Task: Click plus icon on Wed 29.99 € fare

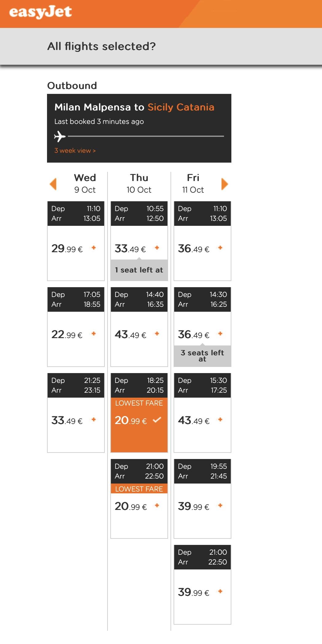Action: [x=94, y=248]
